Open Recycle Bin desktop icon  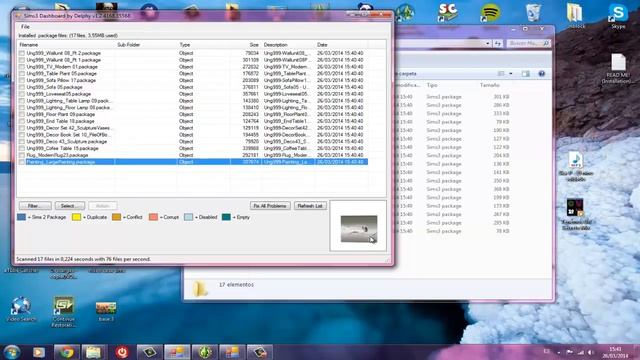(x=533, y=12)
